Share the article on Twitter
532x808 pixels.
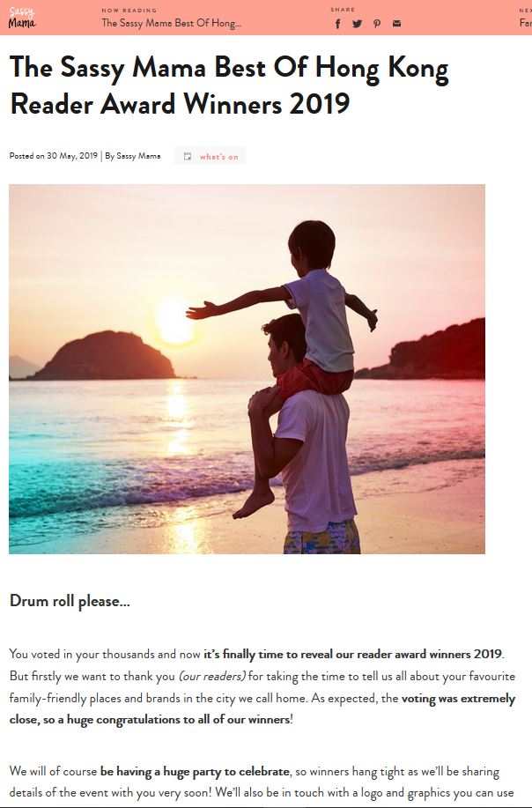pos(357,24)
